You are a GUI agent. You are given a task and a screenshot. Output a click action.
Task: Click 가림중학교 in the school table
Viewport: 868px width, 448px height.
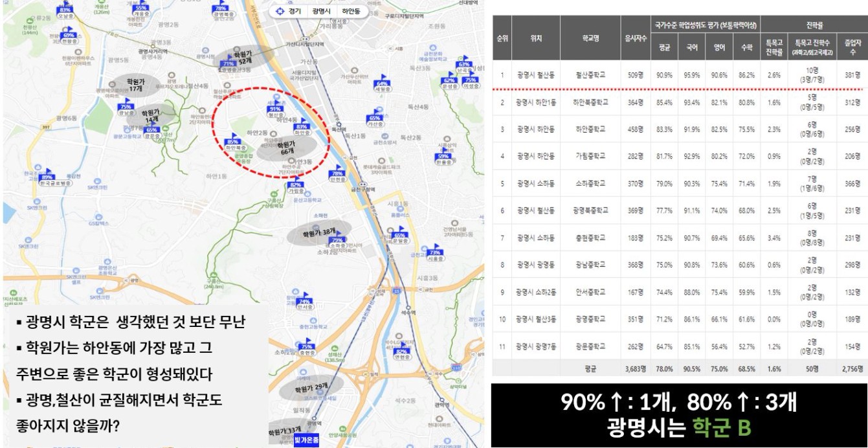(590, 156)
